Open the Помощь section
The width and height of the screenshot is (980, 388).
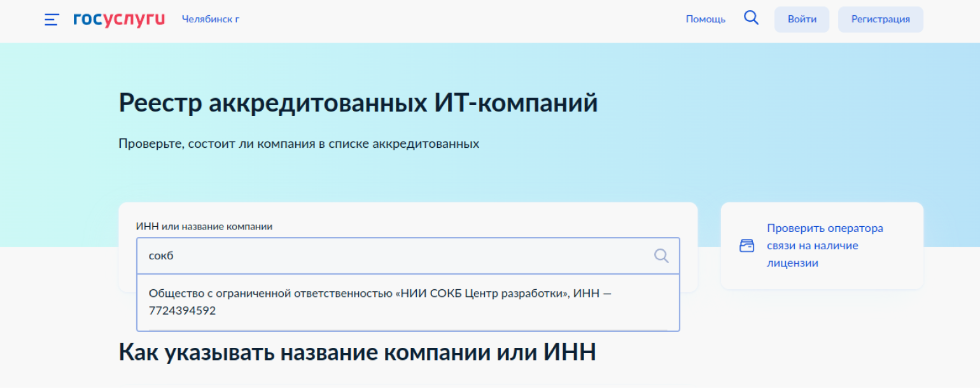click(x=705, y=19)
